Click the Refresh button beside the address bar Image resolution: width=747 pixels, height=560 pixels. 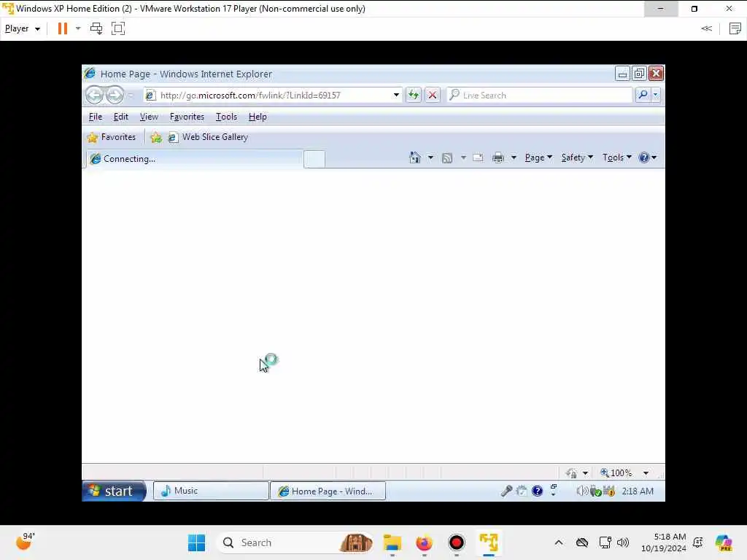point(414,96)
